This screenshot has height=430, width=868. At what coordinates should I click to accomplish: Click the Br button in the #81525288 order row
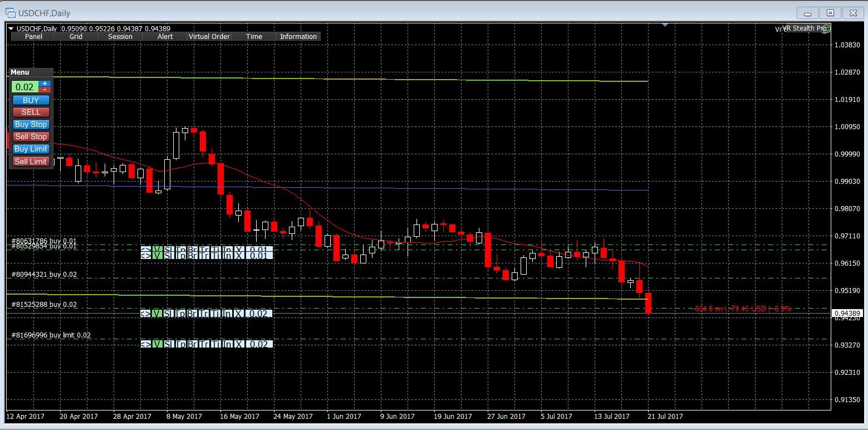click(192, 314)
